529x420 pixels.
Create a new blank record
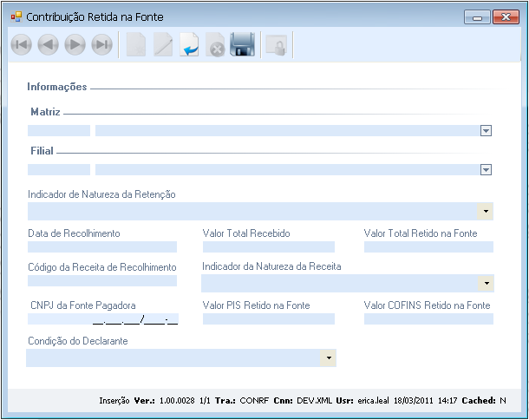[x=136, y=44]
